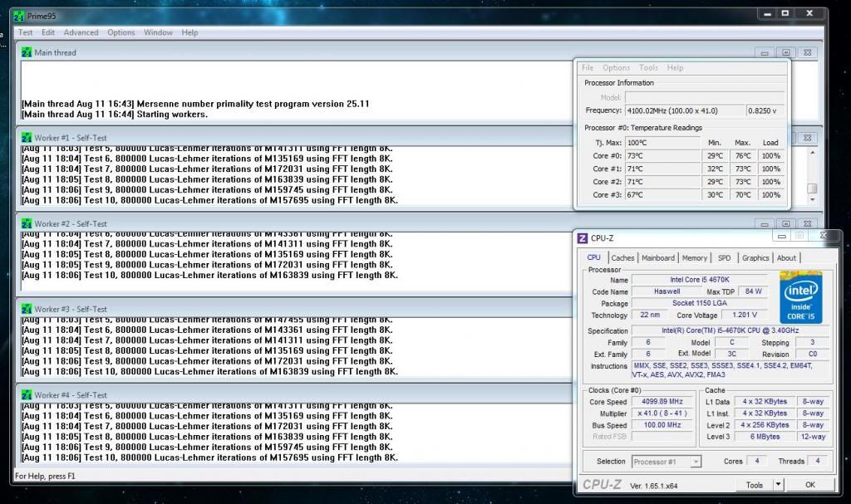Click the Worker #2 Self-Test window icon
851x504 pixels.
coord(27,223)
